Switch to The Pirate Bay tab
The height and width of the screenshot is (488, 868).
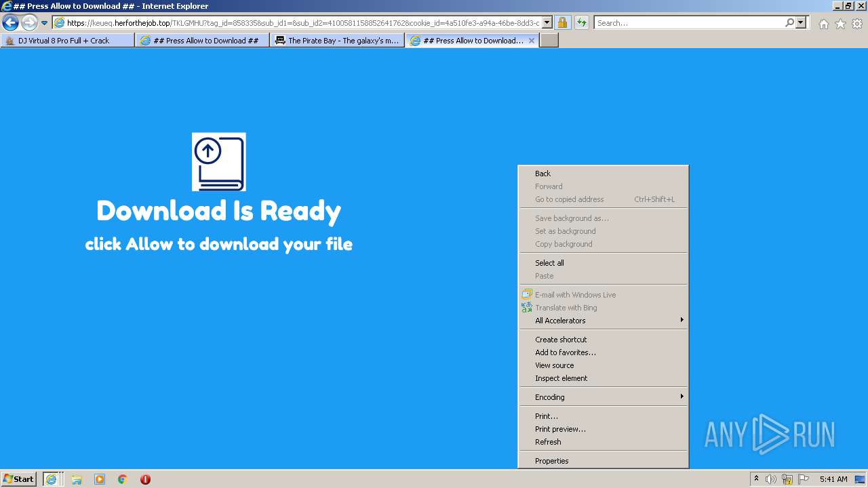point(338,41)
